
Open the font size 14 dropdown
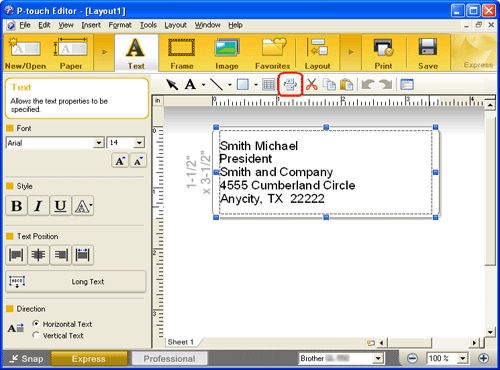point(139,143)
